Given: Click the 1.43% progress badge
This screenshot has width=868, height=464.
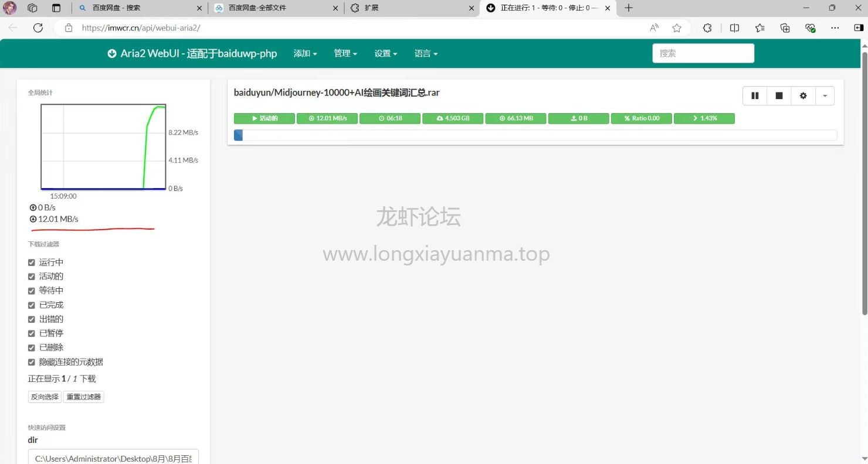Looking at the screenshot, I should (x=704, y=118).
